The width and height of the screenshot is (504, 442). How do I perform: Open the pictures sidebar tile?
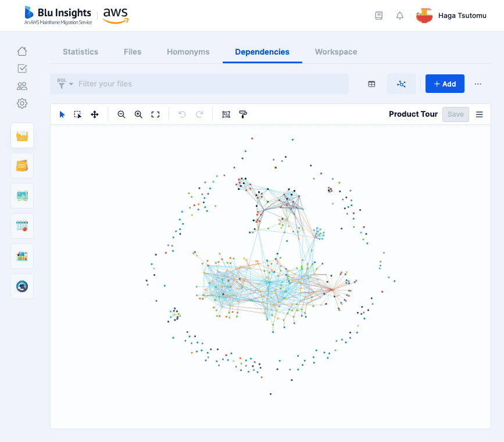click(22, 196)
